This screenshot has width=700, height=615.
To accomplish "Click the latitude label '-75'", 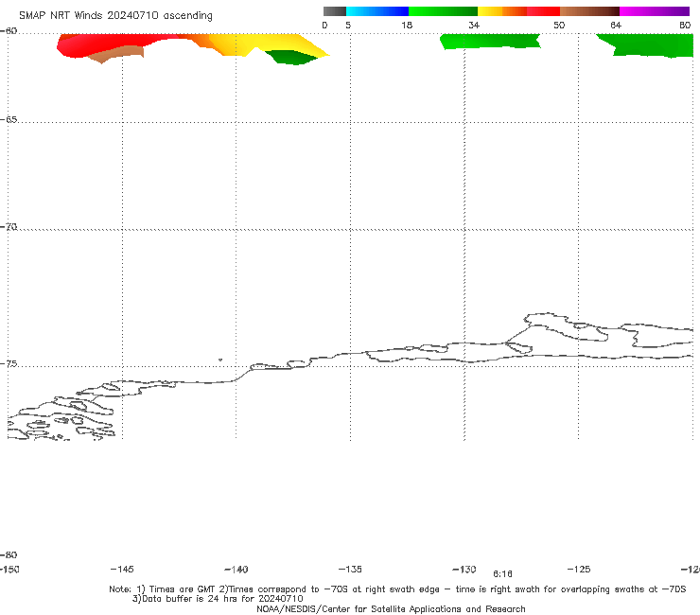I will tap(9, 364).
